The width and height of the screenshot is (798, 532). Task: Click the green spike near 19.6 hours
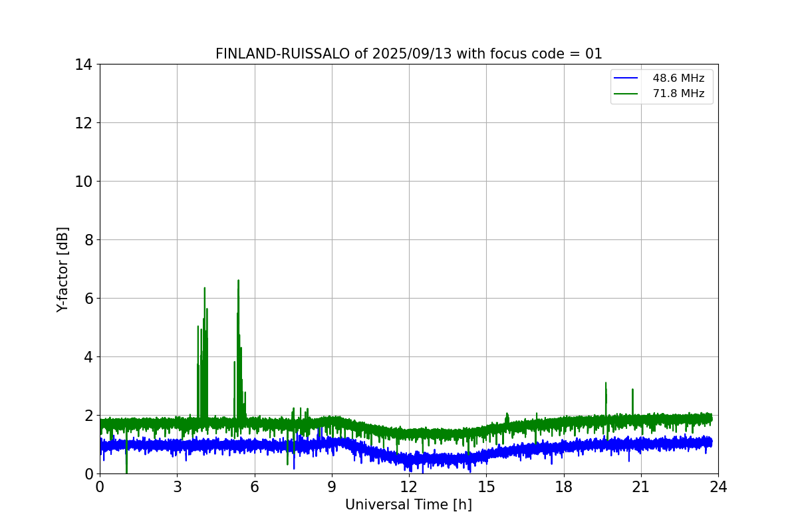[x=606, y=399]
